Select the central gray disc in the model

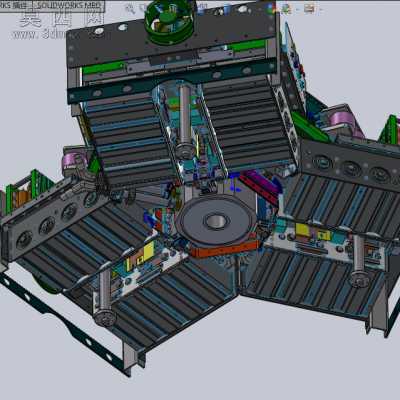click(x=216, y=220)
